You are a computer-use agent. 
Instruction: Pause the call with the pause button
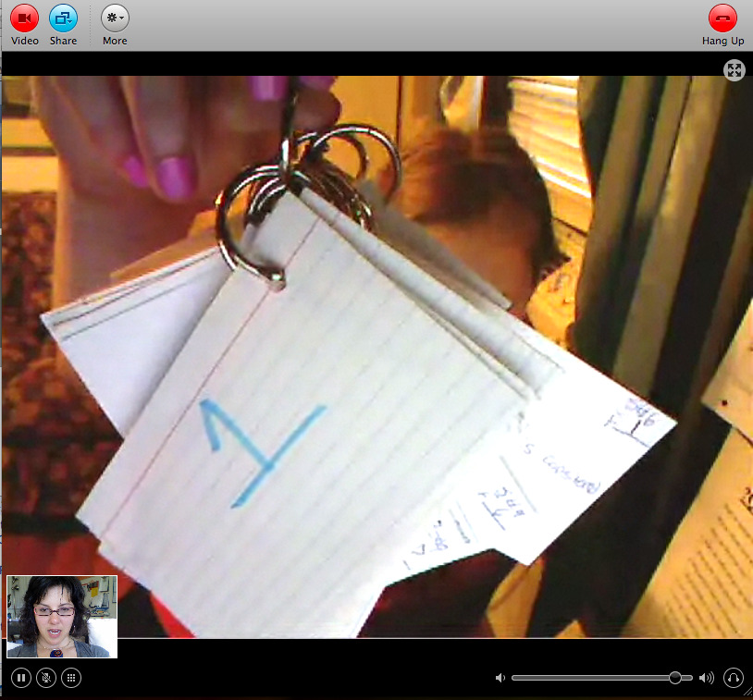tap(20, 678)
